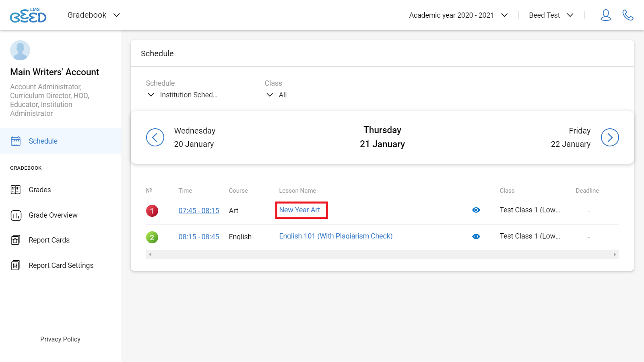Select Friday 22 January
The width and height of the screenshot is (644, 362).
pyautogui.click(x=571, y=138)
